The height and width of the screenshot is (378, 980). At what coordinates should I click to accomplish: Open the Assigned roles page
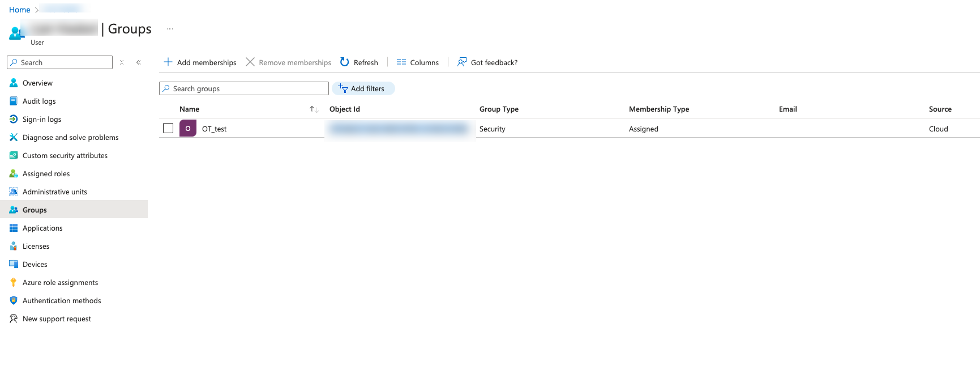pos(46,173)
